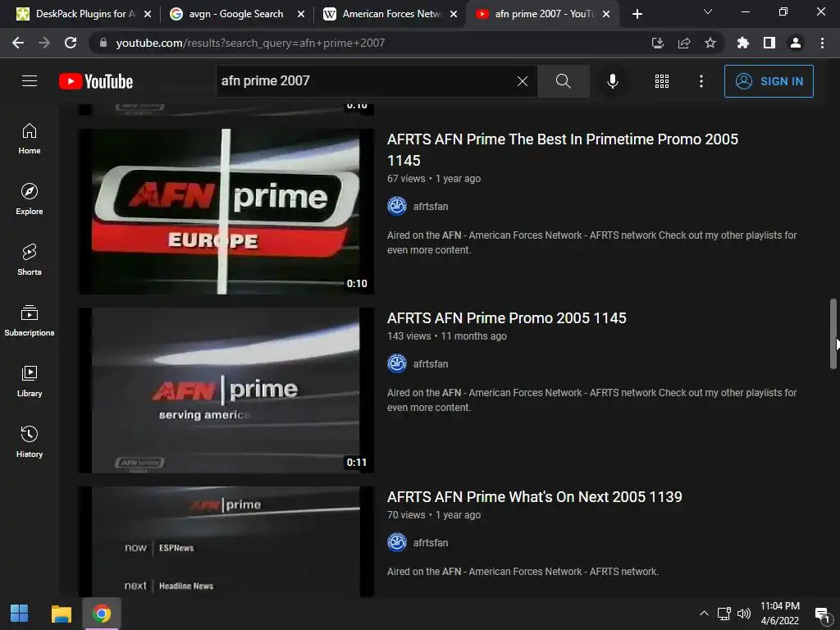
Task: Open File Explorer from the taskbar
Action: coord(61,614)
